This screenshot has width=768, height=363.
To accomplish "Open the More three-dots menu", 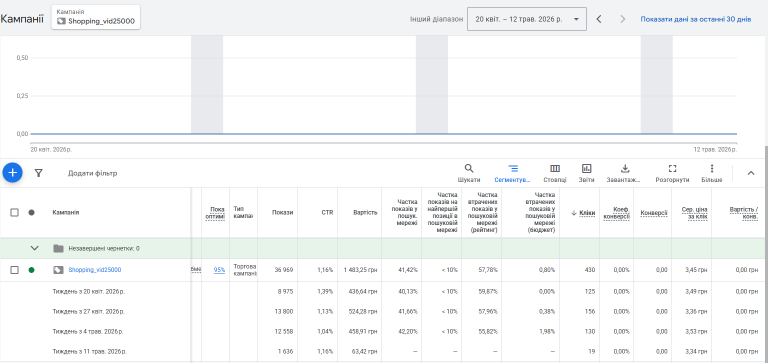I will tap(712, 169).
